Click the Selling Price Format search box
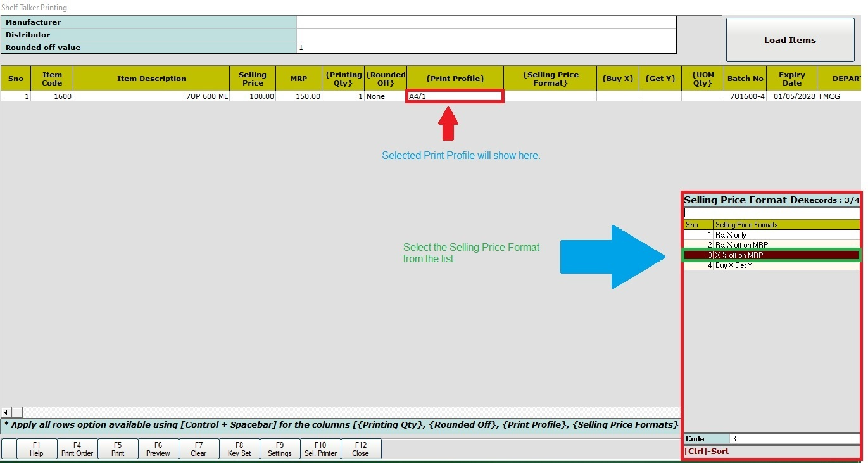Image resolution: width=868 pixels, height=463 pixels. click(x=772, y=213)
